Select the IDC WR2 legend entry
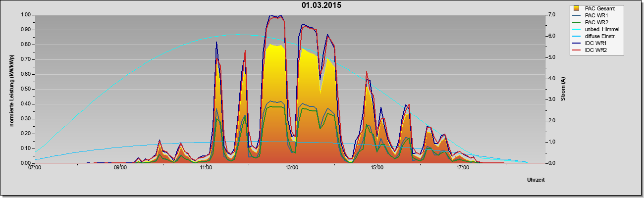The height and width of the screenshot is (198, 644). 595,51
